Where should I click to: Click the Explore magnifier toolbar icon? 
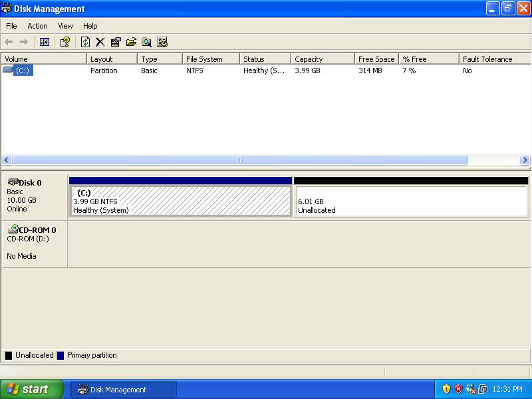146,42
